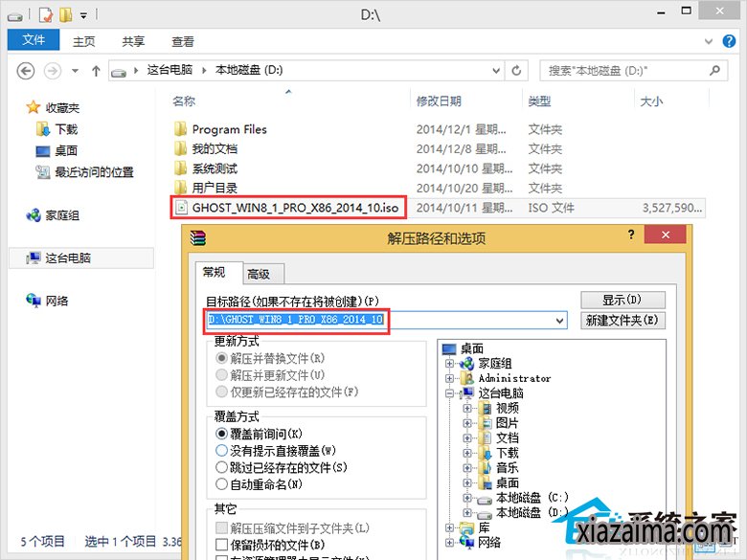Sort files by 修改日期 column header

coord(439,101)
